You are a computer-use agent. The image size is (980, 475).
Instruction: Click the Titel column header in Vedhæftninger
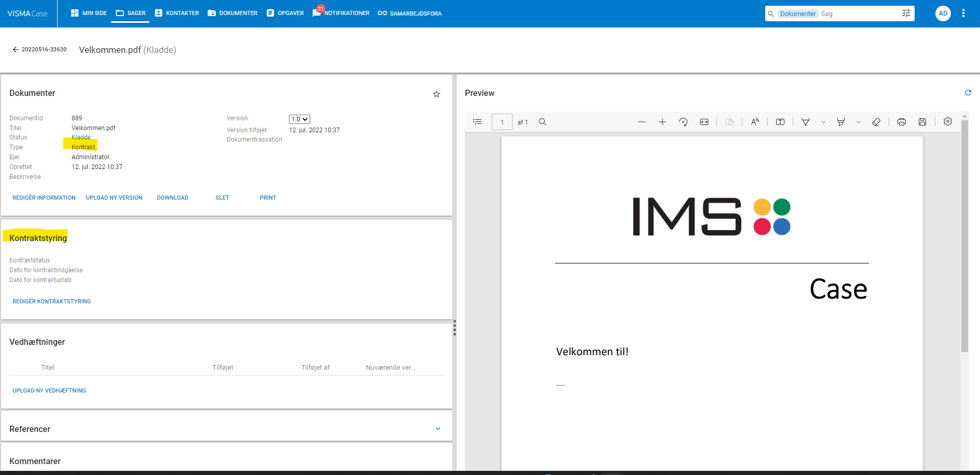click(48, 368)
